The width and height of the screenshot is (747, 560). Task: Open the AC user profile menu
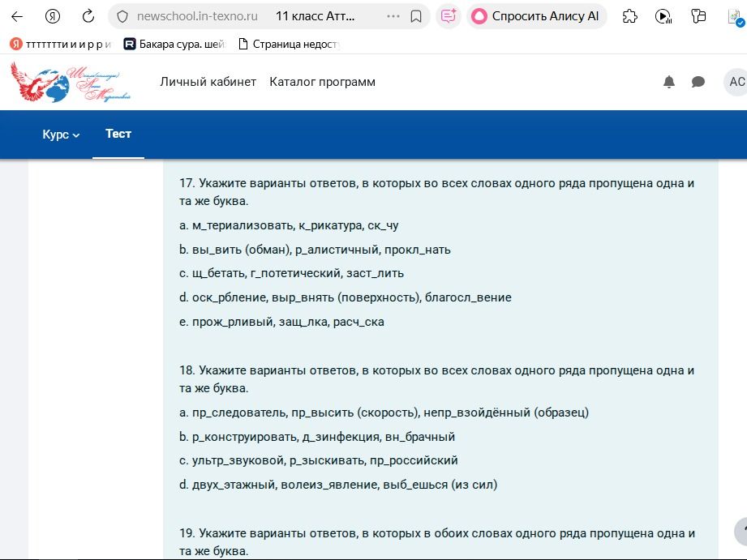click(x=736, y=82)
